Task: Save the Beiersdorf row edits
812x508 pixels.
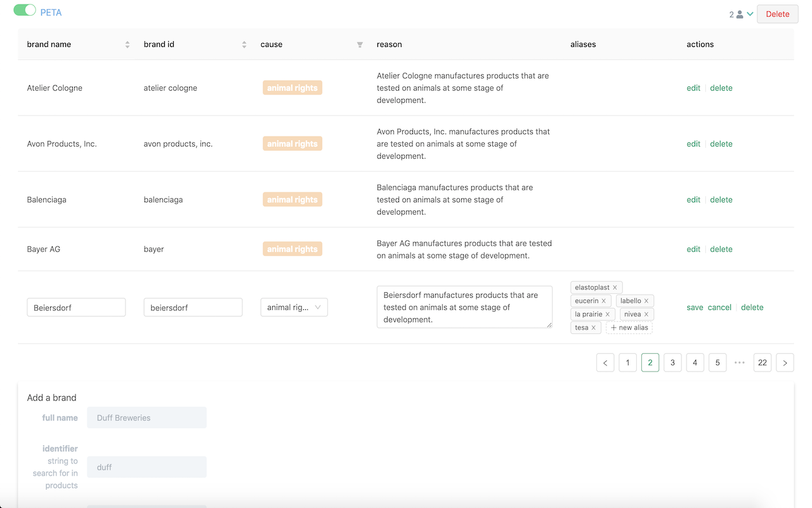Action: pos(695,307)
